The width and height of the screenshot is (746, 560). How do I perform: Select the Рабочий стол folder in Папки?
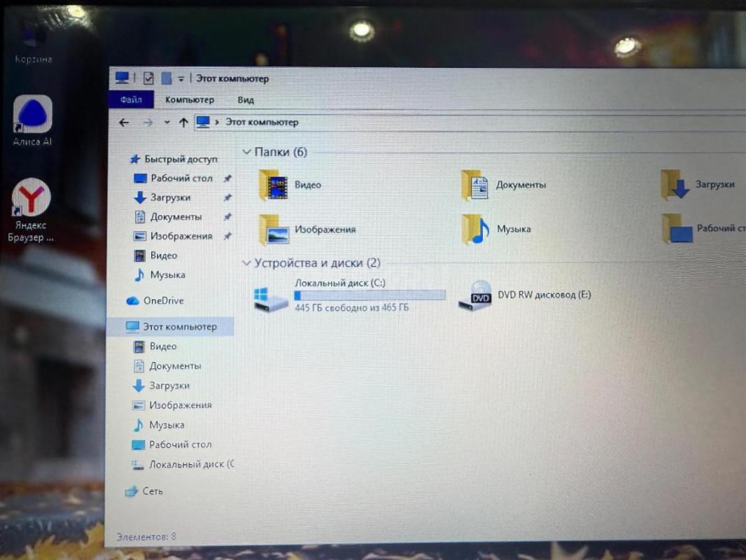click(x=703, y=230)
